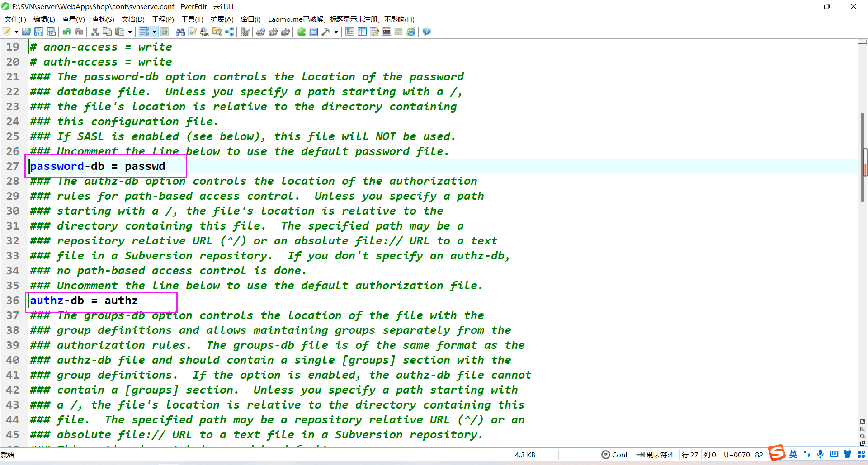This screenshot has height=465, width=868.
Task: Open the 编辑(E) menu
Action: pos(44,19)
